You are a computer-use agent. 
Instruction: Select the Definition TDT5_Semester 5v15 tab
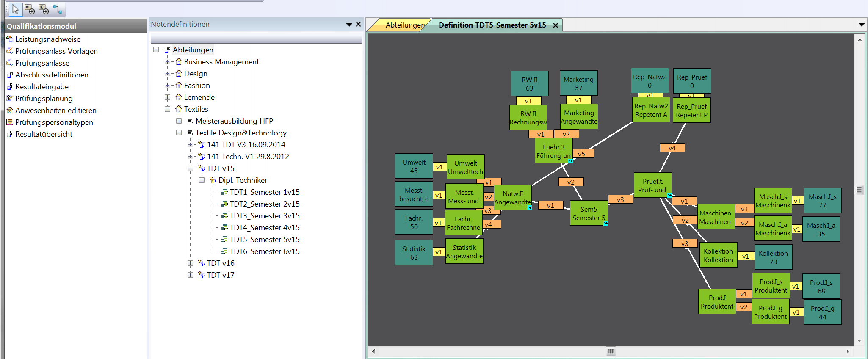492,25
